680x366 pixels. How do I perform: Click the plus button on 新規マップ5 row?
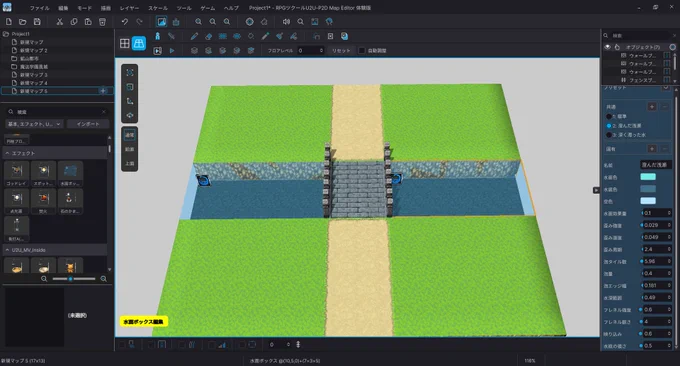pyautogui.click(x=103, y=91)
